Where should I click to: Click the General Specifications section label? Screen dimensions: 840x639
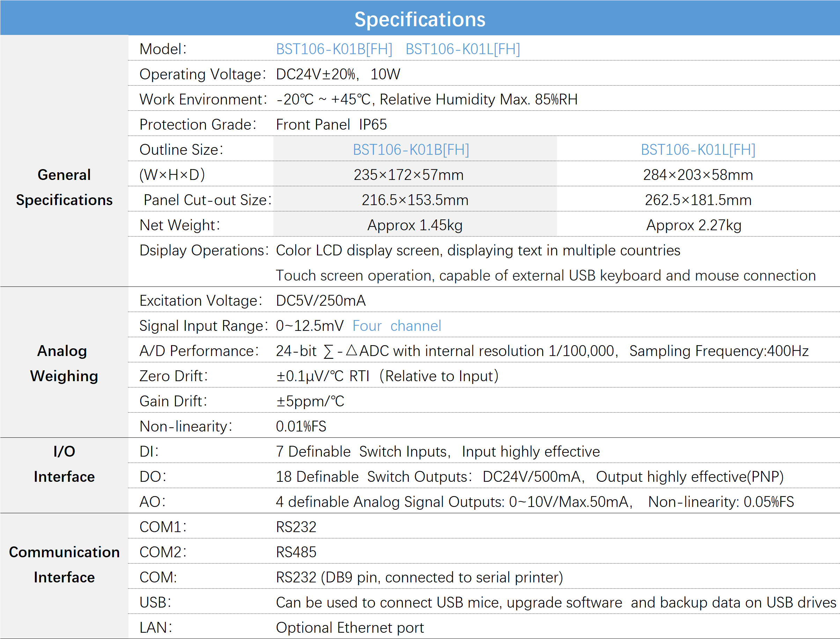[64, 187]
